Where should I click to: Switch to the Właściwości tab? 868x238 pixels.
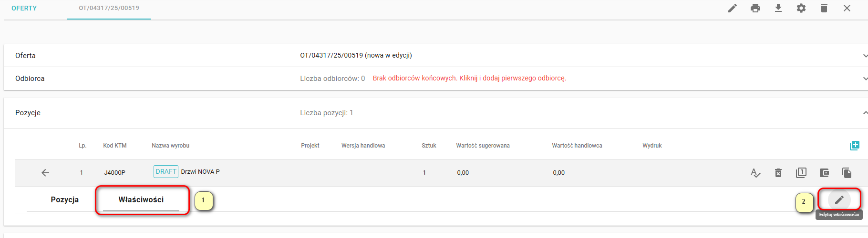(141, 200)
